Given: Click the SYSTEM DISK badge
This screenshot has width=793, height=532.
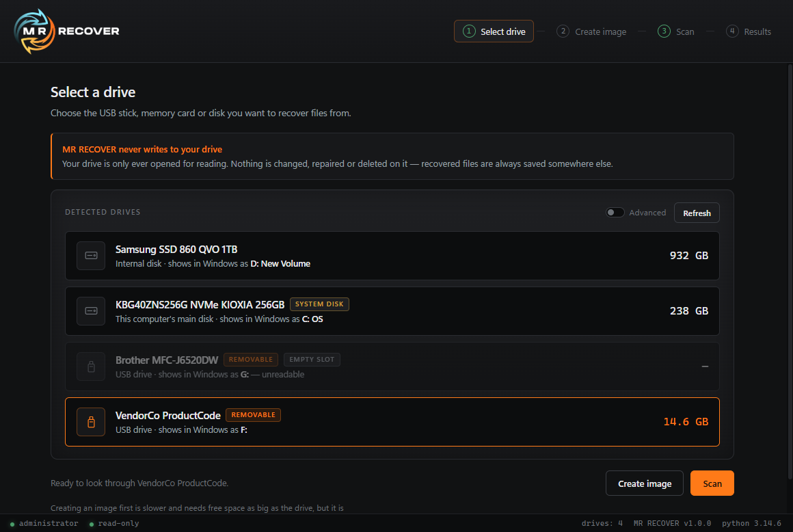Looking at the screenshot, I should [x=319, y=304].
